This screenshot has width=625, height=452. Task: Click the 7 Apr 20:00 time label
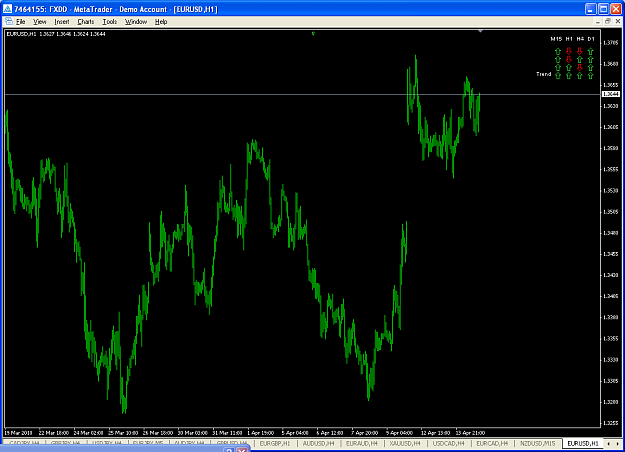pos(364,433)
